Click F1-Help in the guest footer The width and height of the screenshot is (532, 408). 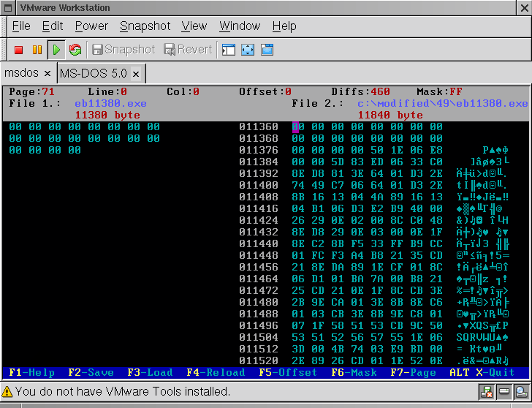point(31,373)
